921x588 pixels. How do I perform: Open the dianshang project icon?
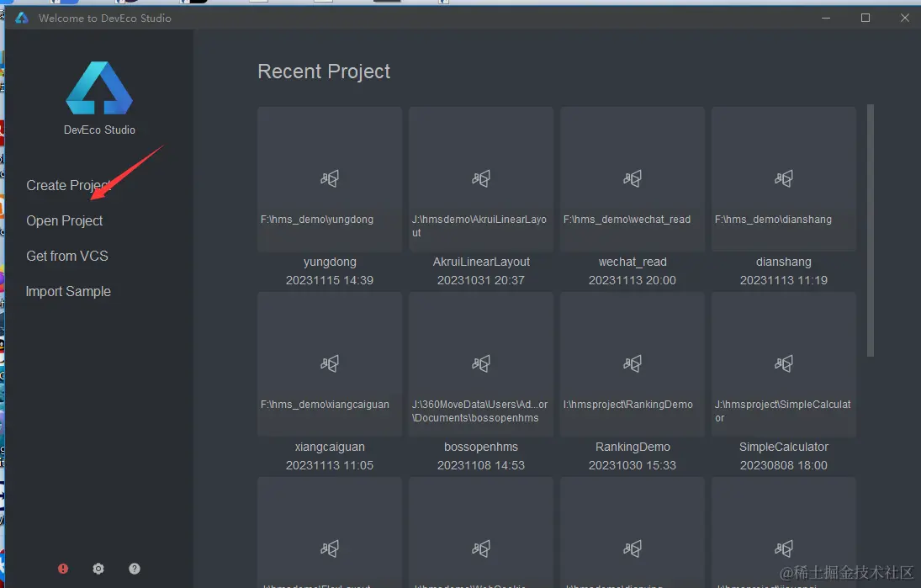point(784,178)
